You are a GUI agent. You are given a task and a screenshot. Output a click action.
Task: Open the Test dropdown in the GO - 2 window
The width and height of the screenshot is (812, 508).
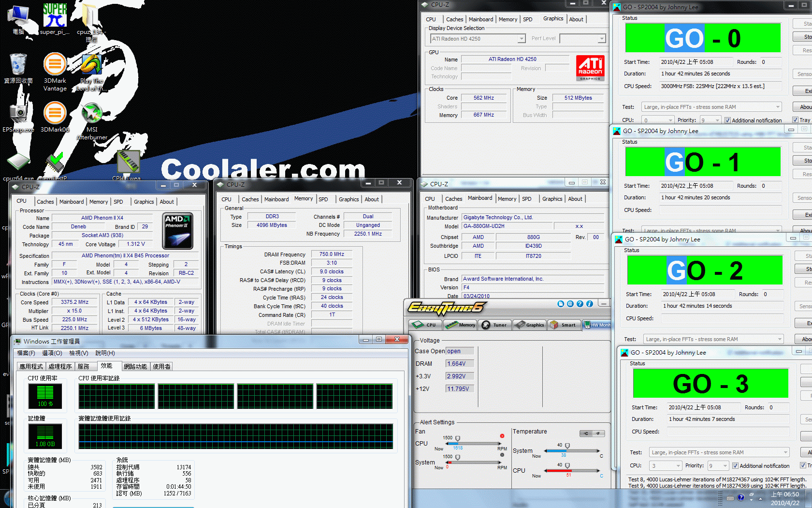point(713,339)
